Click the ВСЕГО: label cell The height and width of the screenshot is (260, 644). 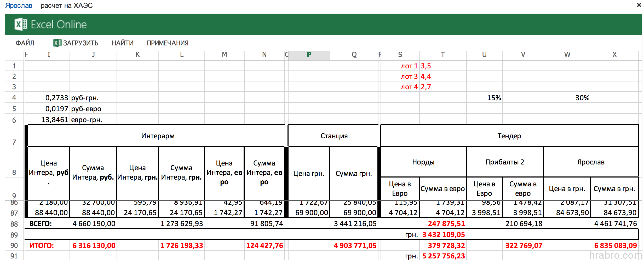click(49, 224)
